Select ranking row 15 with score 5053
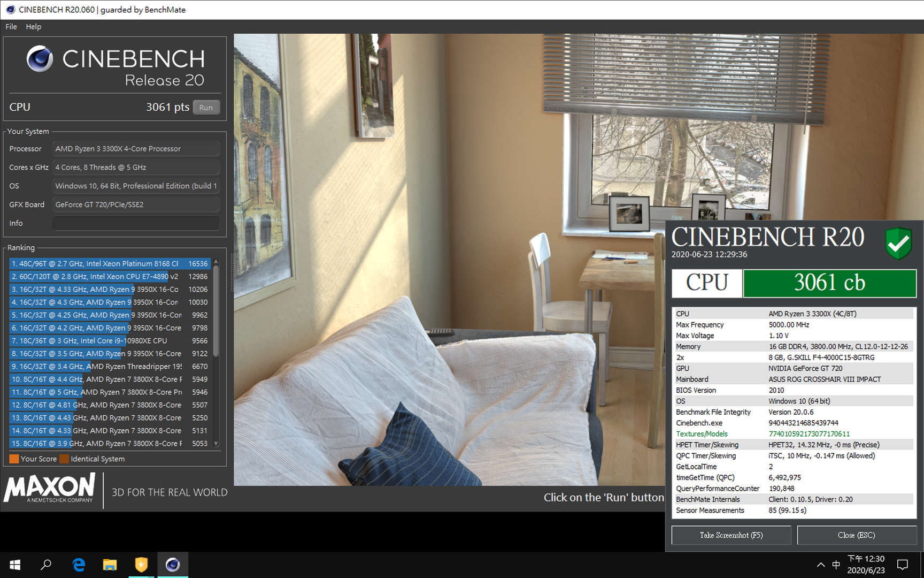 110,444
